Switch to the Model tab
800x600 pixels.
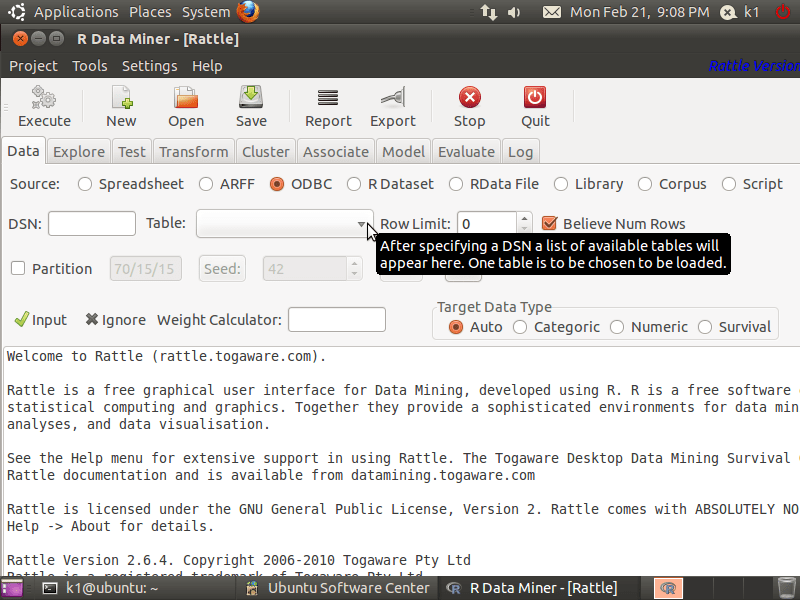pos(403,152)
